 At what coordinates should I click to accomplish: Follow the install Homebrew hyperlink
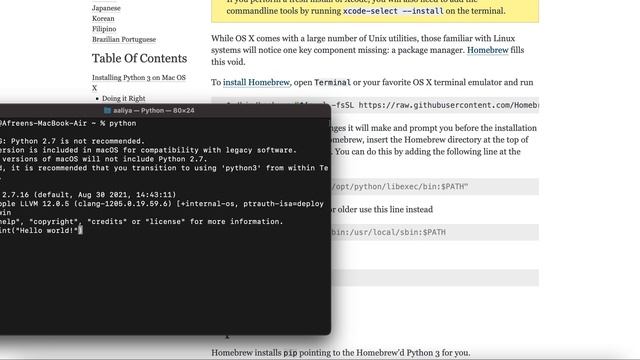pos(256,82)
